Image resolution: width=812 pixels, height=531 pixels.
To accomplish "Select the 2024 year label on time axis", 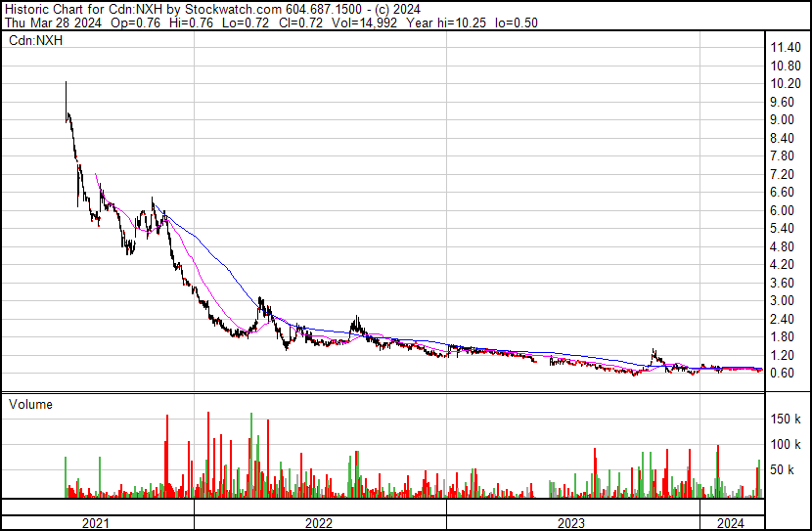I will pyautogui.click(x=731, y=523).
